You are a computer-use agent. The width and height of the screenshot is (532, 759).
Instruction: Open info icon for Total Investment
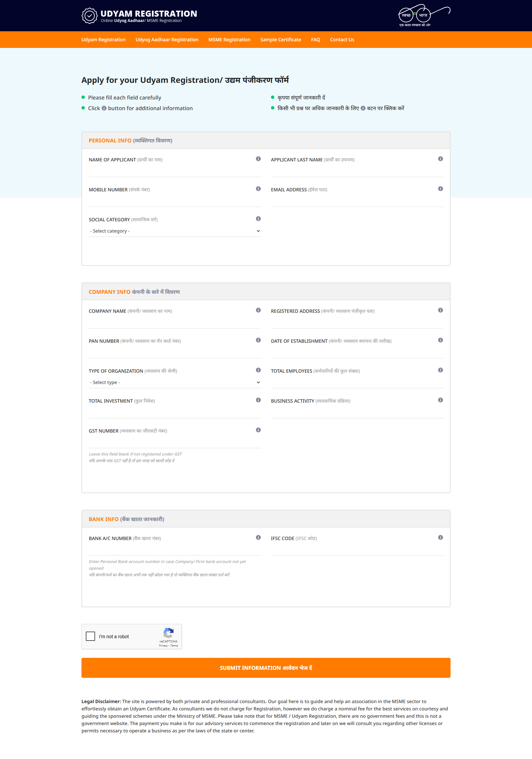[x=258, y=400]
